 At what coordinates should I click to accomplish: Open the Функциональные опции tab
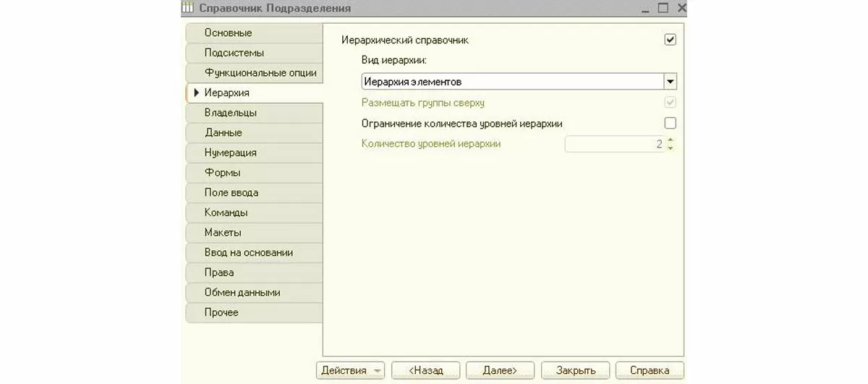point(254,73)
